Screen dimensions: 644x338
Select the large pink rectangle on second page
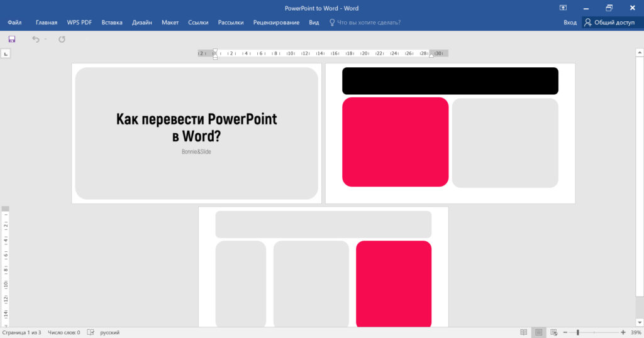tap(395, 142)
